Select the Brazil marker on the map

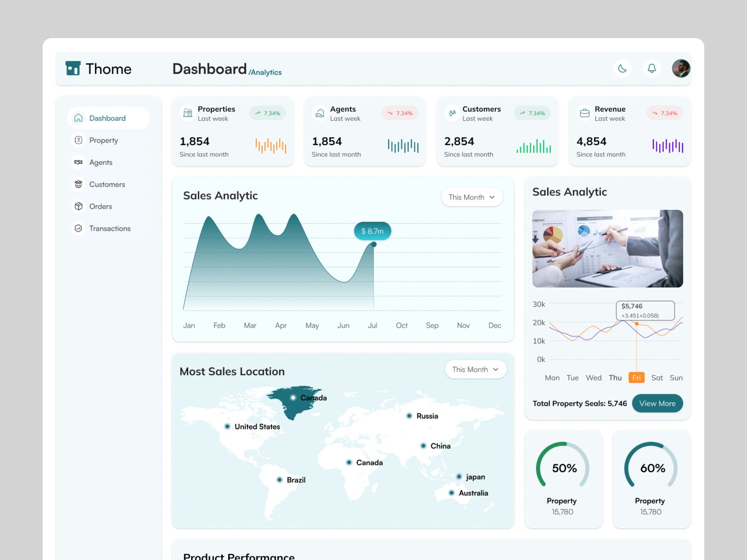pyautogui.click(x=279, y=480)
